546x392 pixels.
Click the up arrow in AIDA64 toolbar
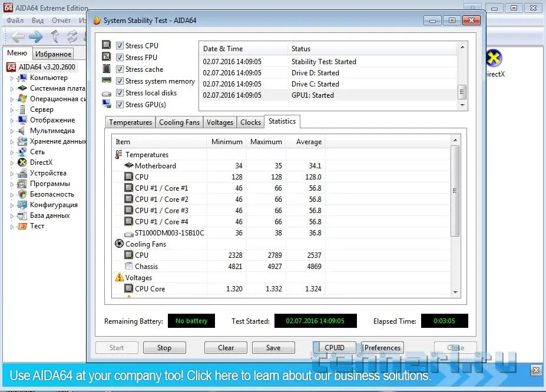tap(55, 36)
